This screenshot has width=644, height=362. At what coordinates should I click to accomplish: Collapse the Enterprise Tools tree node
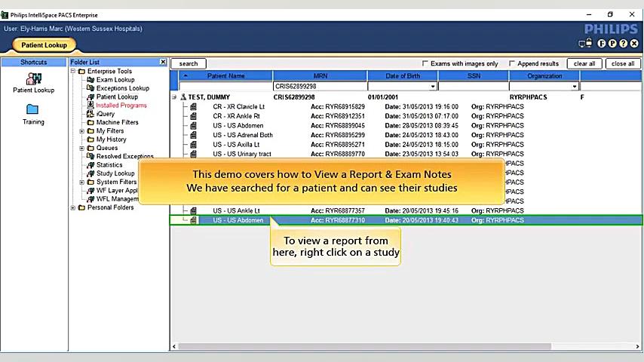(73, 71)
